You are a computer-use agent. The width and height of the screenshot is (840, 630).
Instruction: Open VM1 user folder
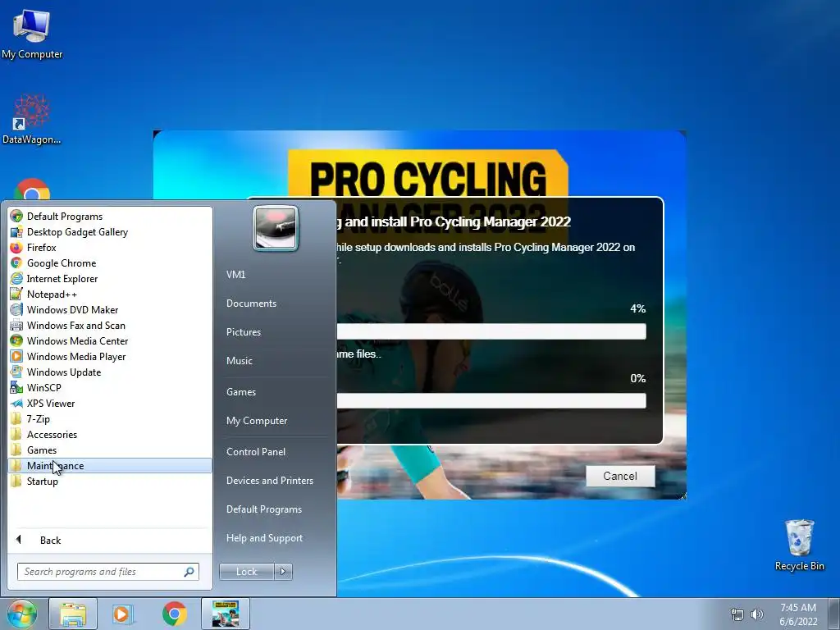235,274
